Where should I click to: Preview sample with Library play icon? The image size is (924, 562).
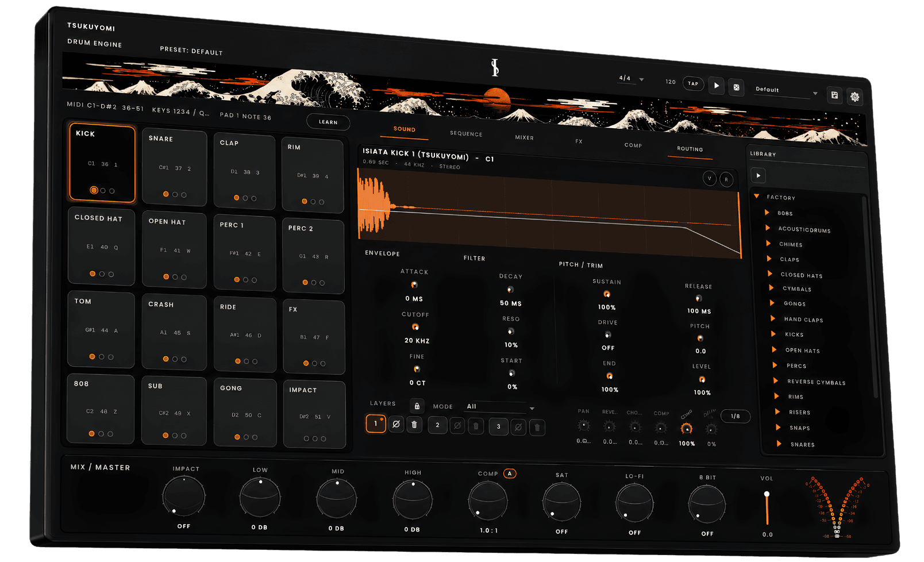(x=758, y=176)
